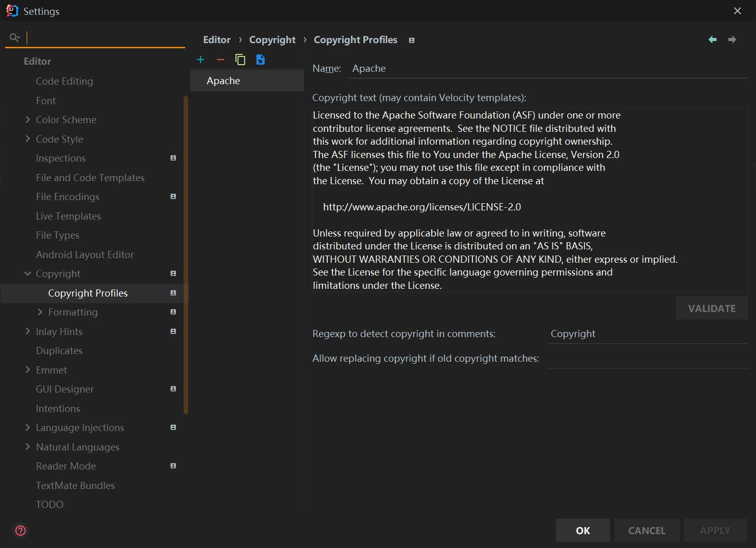Remove the selected copyright profile
756x548 pixels.
click(x=221, y=60)
